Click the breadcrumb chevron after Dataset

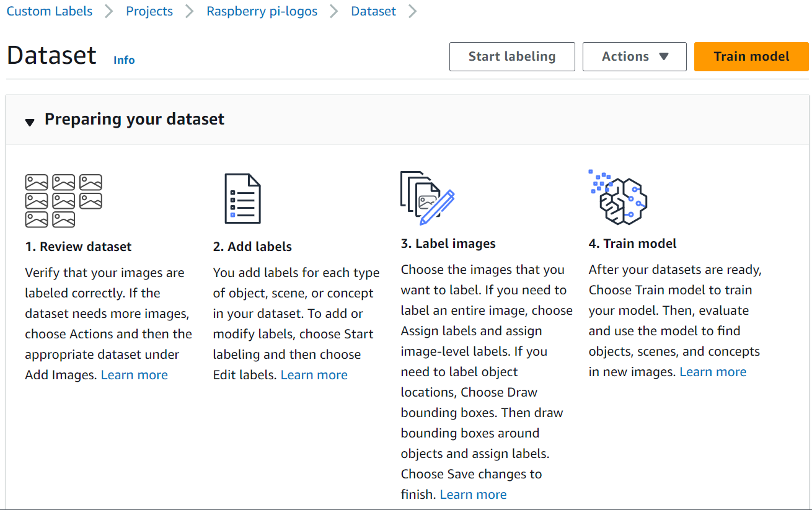click(413, 11)
